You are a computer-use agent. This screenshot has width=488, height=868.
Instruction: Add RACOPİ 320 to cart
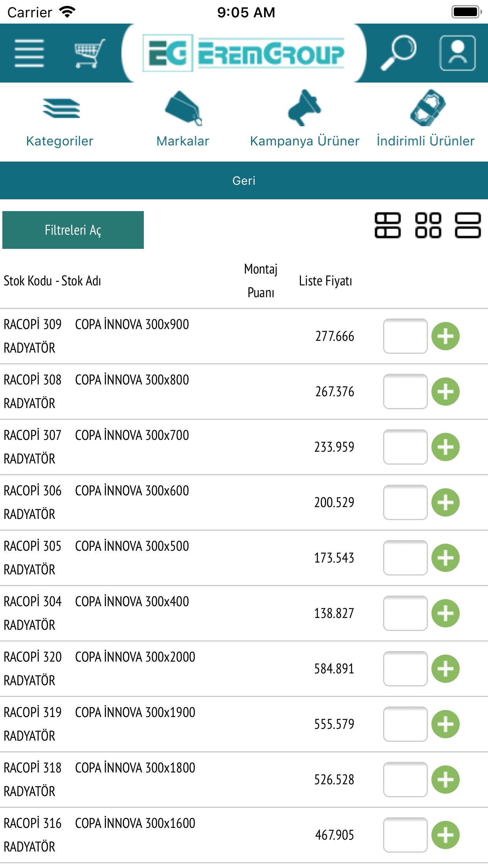click(x=446, y=669)
